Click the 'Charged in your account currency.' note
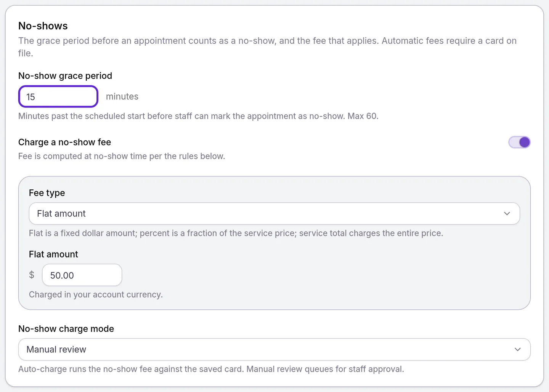The width and height of the screenshot is (549, 392). [96, 294]
